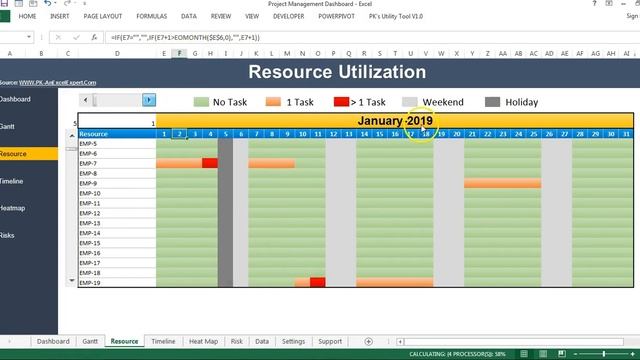Cancel formula entry with the X icon
Image resolution: width=640 pixels, height=360 pixels.
(58, 38)
